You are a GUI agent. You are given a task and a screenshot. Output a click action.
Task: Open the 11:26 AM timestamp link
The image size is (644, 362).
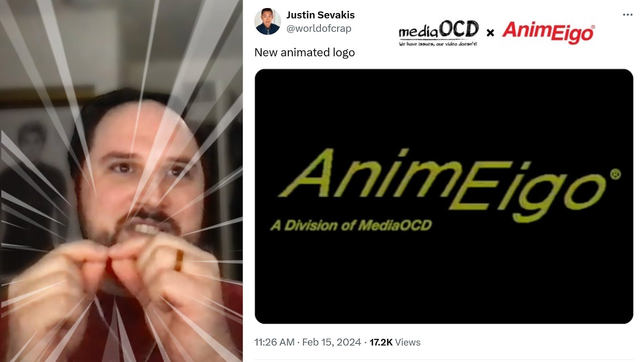tap(274, 342)
